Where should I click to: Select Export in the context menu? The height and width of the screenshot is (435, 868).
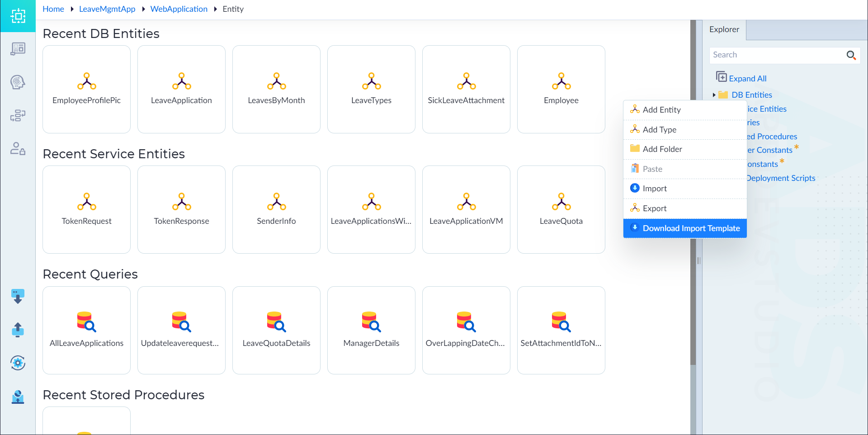point(685,208)
